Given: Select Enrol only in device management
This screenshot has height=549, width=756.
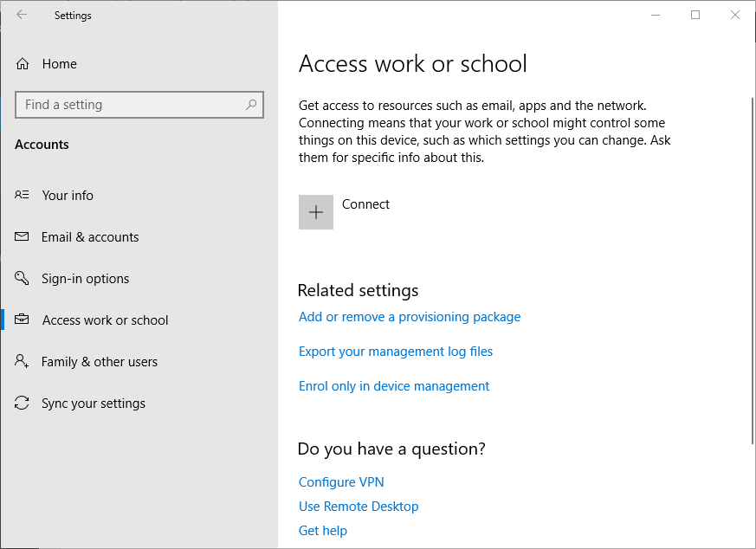Looking at the screenshot, I should click(x=394, y=386).
